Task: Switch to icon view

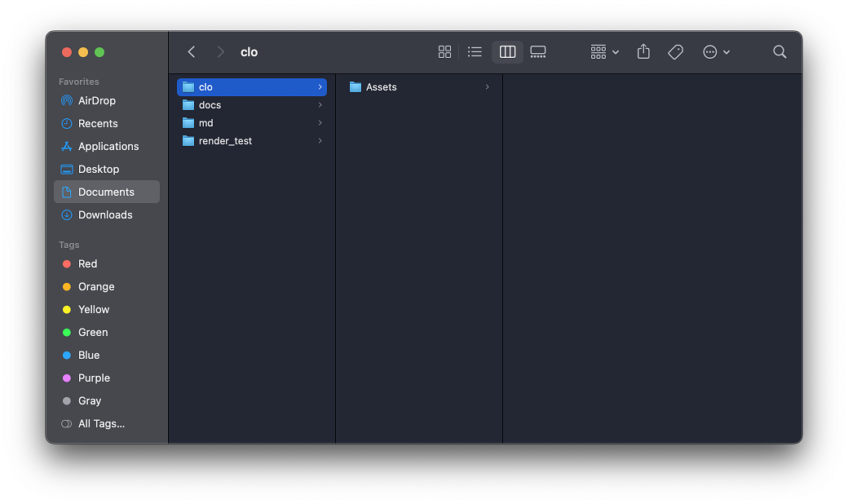Action: (444, 51)
